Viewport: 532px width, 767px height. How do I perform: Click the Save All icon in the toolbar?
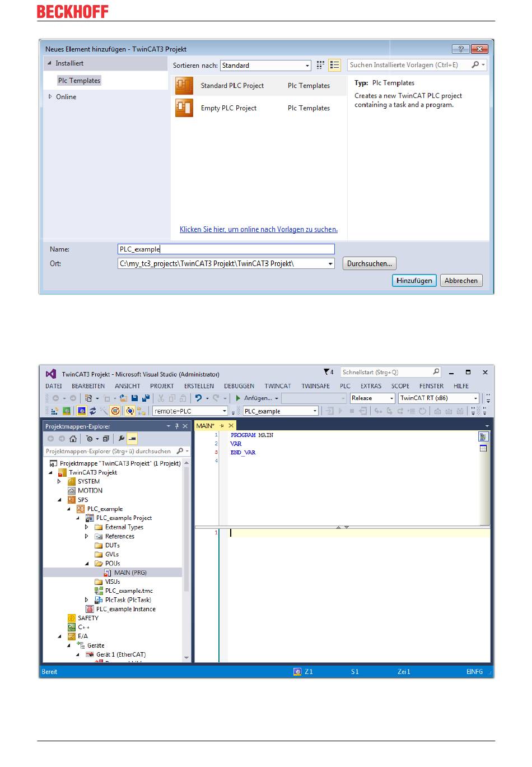coord(146,398)
